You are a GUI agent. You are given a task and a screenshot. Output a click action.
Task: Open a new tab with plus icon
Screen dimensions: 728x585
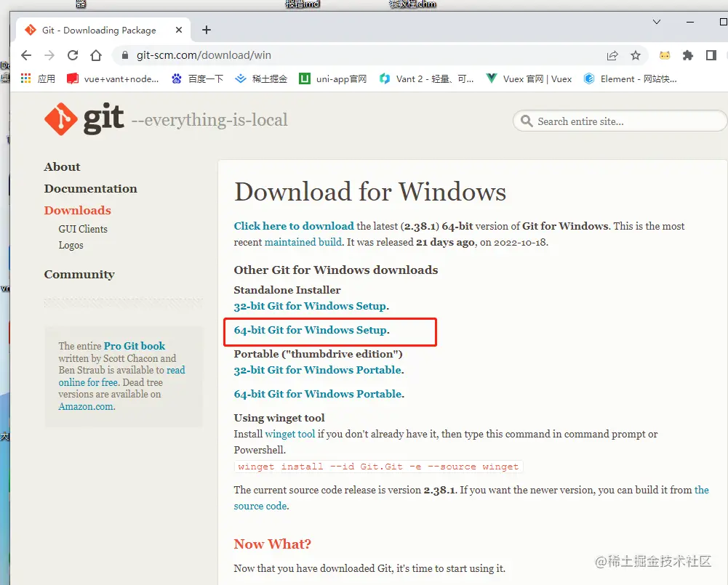click(207, 30)
